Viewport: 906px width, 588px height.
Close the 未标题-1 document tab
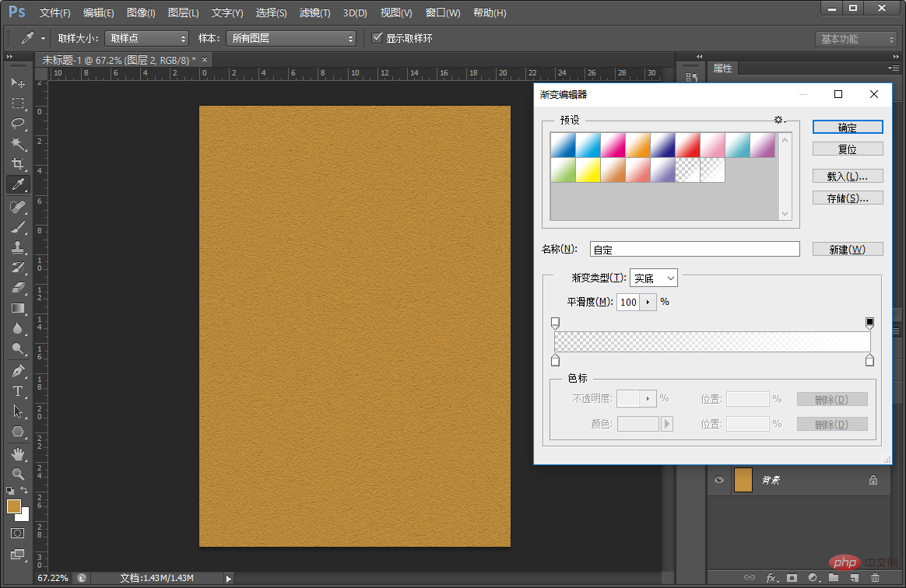(x=205, y=59)
